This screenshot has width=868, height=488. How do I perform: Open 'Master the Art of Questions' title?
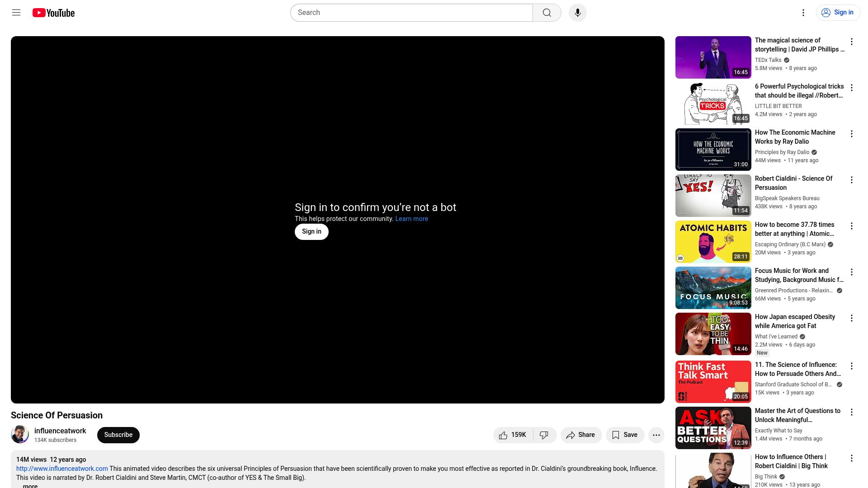(x=797, y=415)
